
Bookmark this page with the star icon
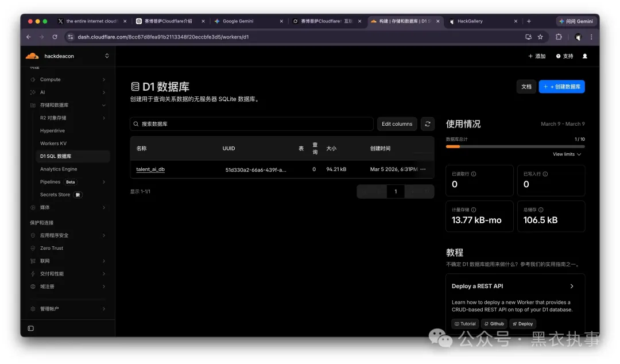pos(540,37)
